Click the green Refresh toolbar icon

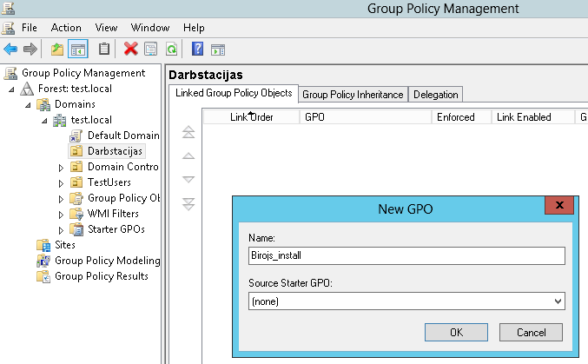[x=172, y=50]
